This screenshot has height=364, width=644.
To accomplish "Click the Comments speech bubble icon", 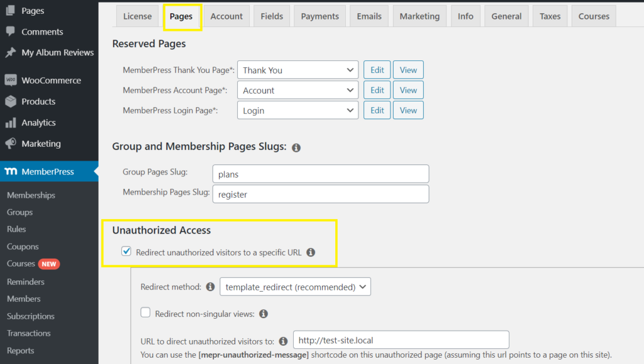I will (x=10, y=31).
